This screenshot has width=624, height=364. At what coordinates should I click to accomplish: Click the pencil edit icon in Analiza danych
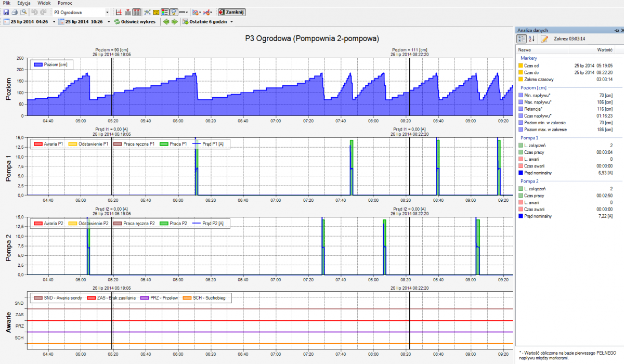(544, 38)
